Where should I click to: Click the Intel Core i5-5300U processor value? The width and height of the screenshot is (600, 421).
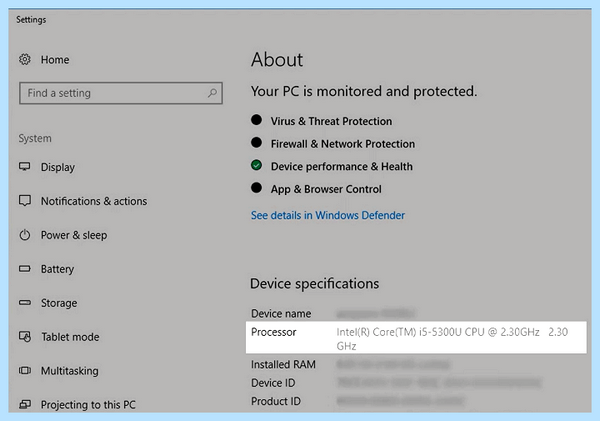click(x=452, y=339)
